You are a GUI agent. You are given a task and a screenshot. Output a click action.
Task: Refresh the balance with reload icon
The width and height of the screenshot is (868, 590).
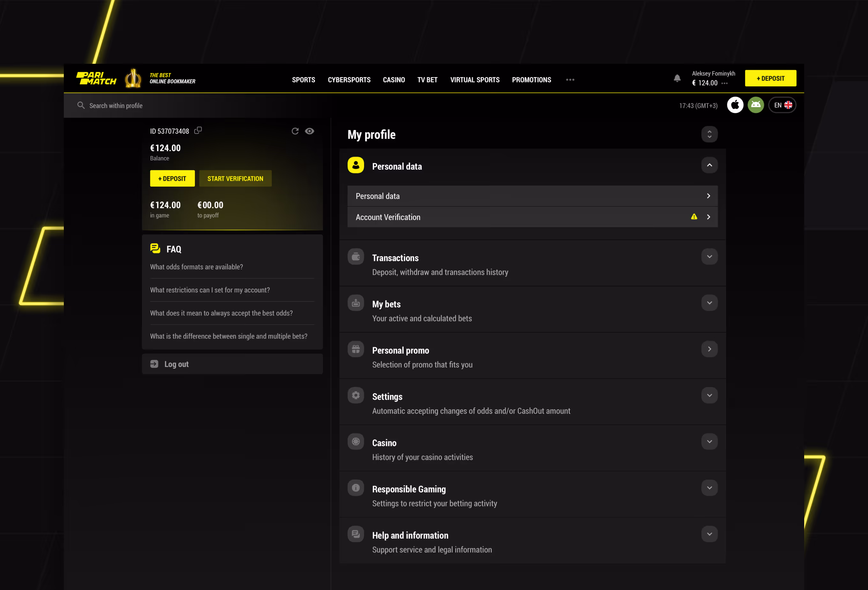295,131
